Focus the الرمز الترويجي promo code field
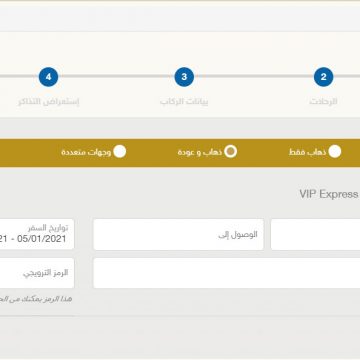 click(x=37, y=273)
